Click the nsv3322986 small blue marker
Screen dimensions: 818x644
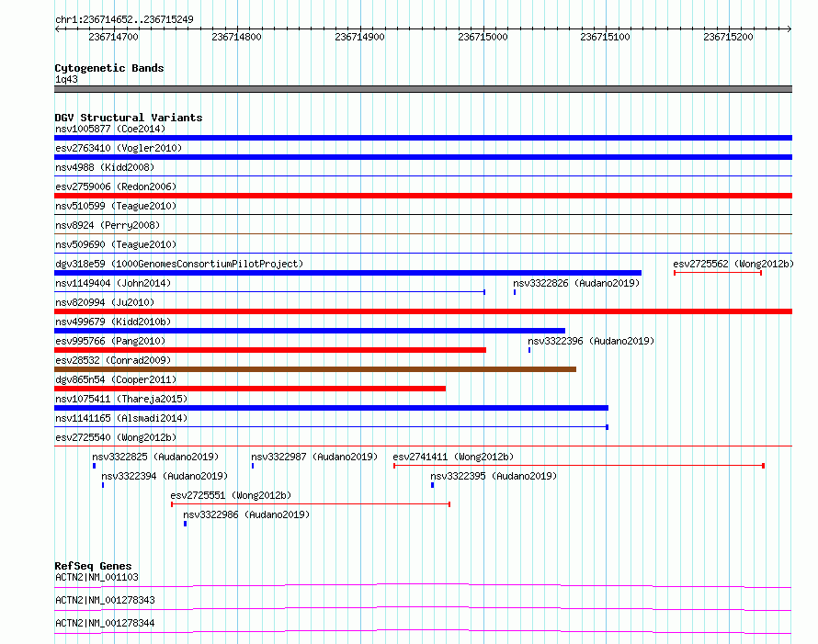pyautogui.click(x=185, y=524)
